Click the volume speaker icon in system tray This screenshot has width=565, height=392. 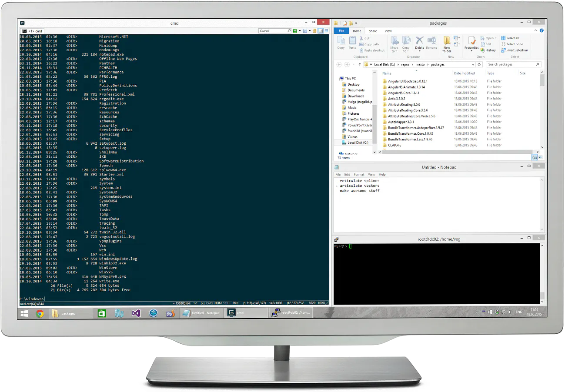pos(510,312)
